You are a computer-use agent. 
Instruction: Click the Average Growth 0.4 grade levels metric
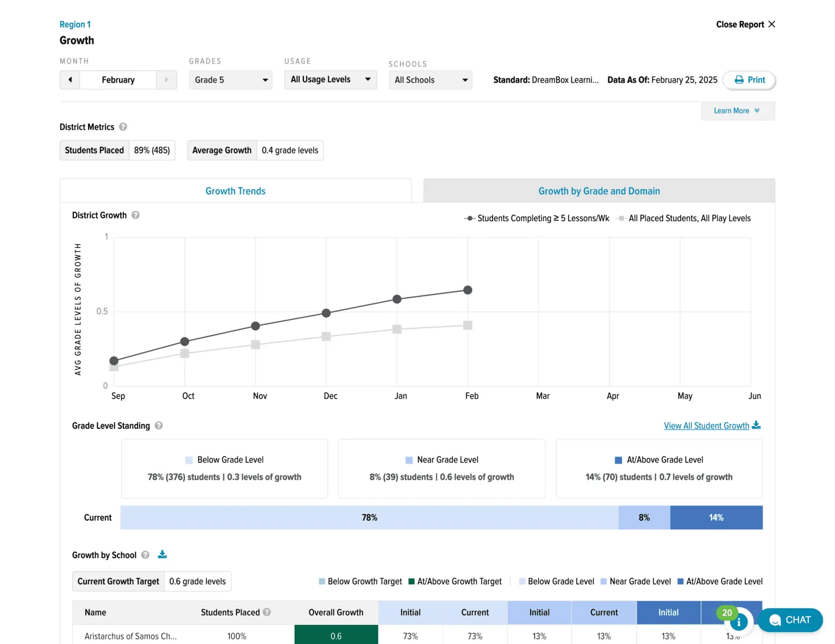point(256,151)
